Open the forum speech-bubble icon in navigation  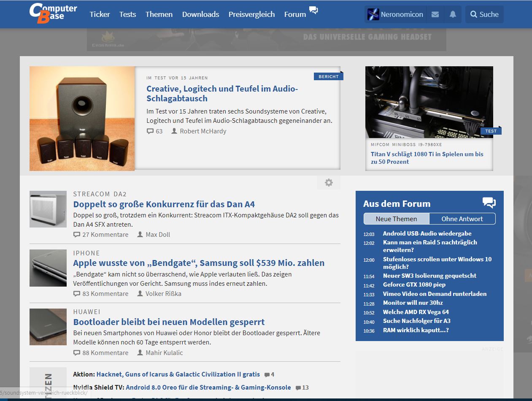313,10
